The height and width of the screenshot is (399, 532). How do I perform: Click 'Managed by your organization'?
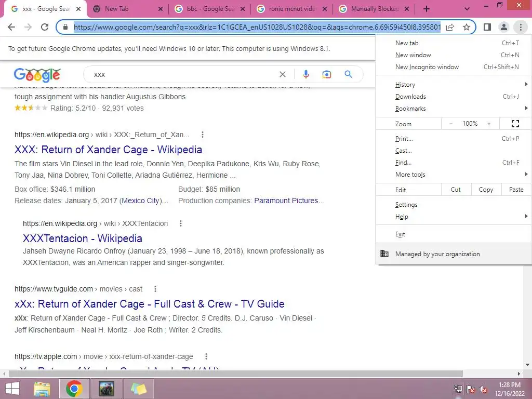point(454,254)
